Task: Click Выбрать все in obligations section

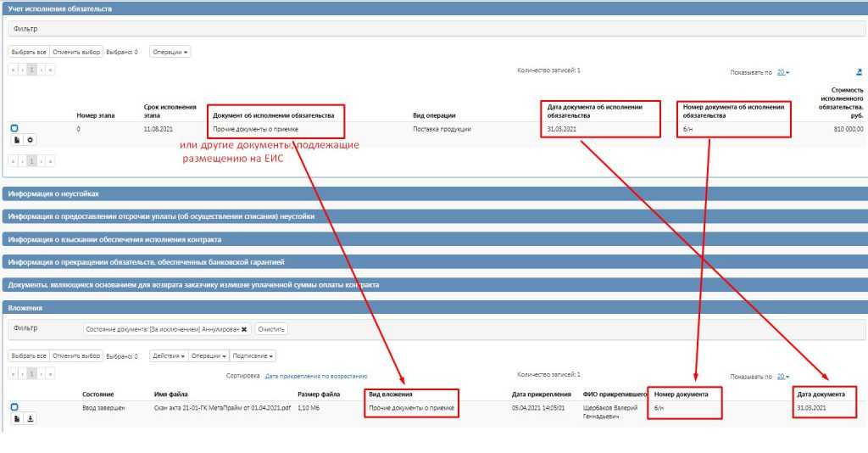Action: pyautogui.click(x=29, y=52)
